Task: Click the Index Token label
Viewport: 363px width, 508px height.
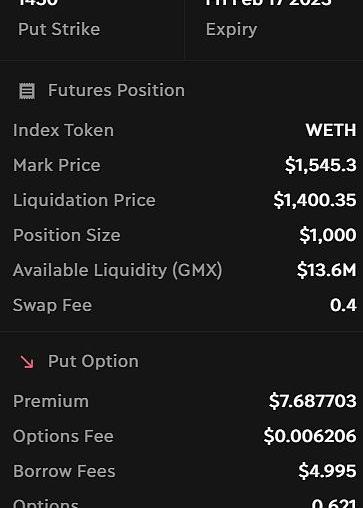Action: 63,130
